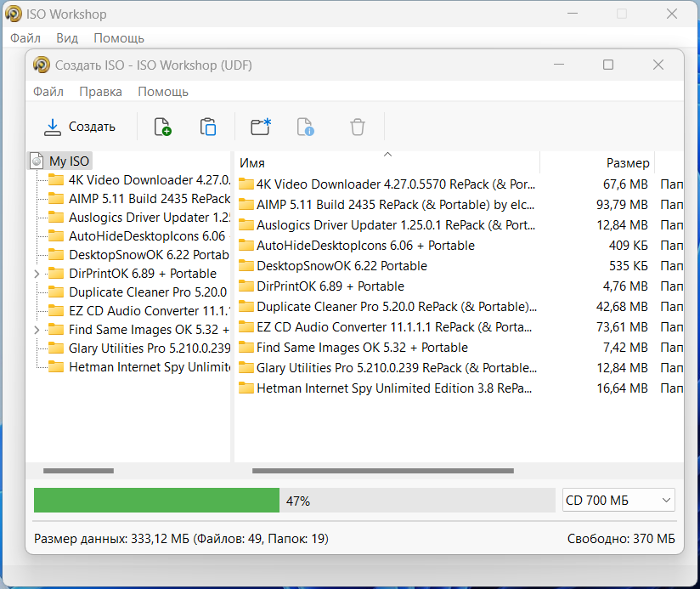The image size is (700, 589).
Task: Select Auslogics Driver Updater 1.25.0.1 list row
Action: (459, 225)
